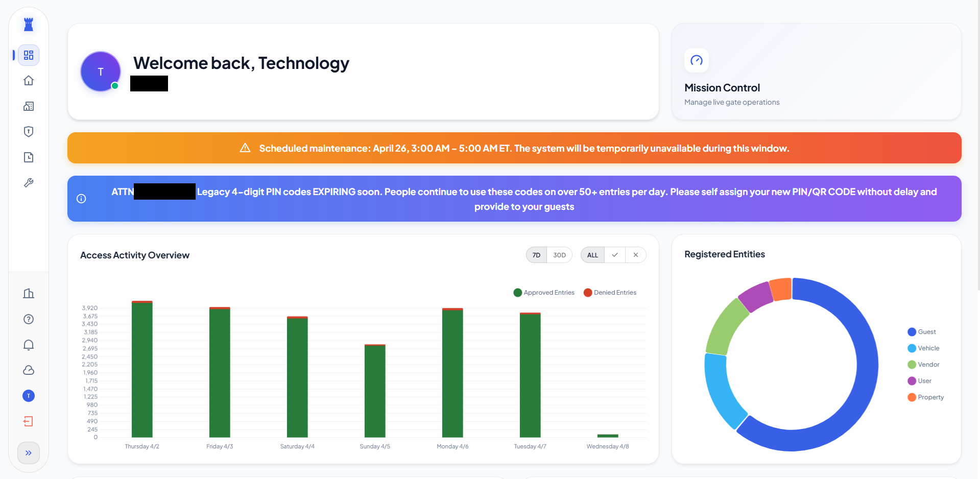Toggle Denied Entries legend in chart
The image size is (980, 479).
click(610, 293)
